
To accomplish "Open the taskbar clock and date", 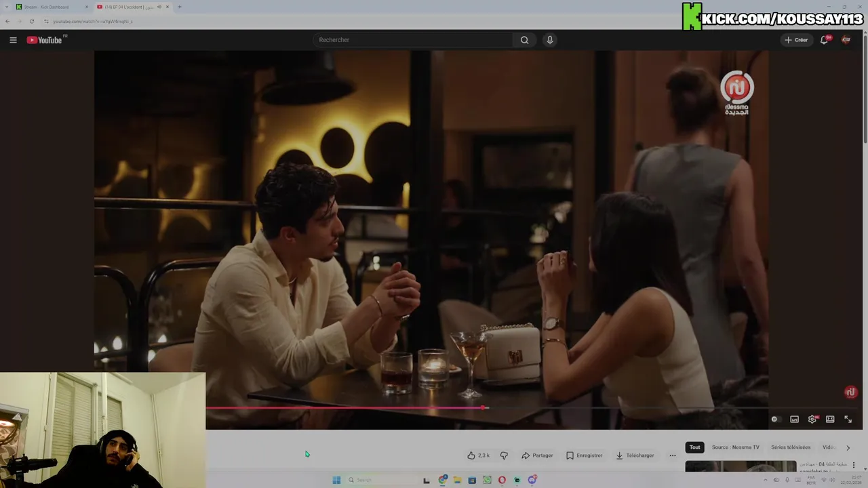I will click(851, 480).
